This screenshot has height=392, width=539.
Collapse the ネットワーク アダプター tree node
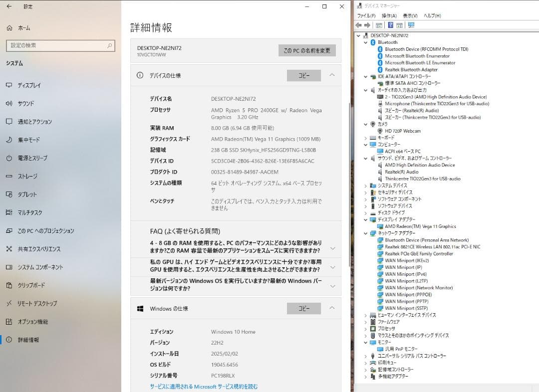tap(366, 233)
